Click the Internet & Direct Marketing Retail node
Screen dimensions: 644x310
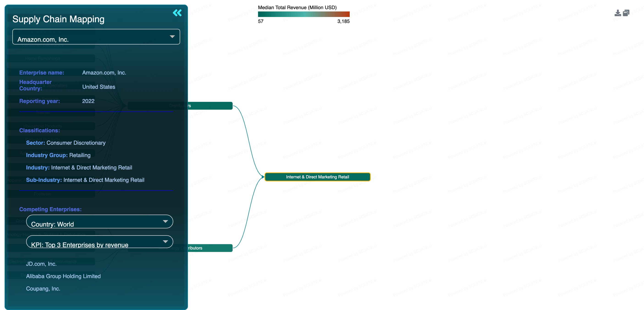pyautogui.click(x=317, y=177)
